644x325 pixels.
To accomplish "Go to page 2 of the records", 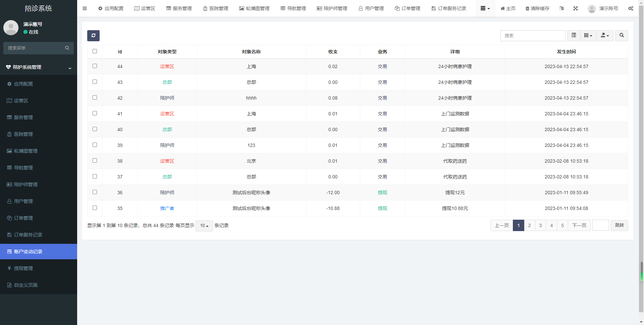I will pyautogui.click(x=529, y=225).
